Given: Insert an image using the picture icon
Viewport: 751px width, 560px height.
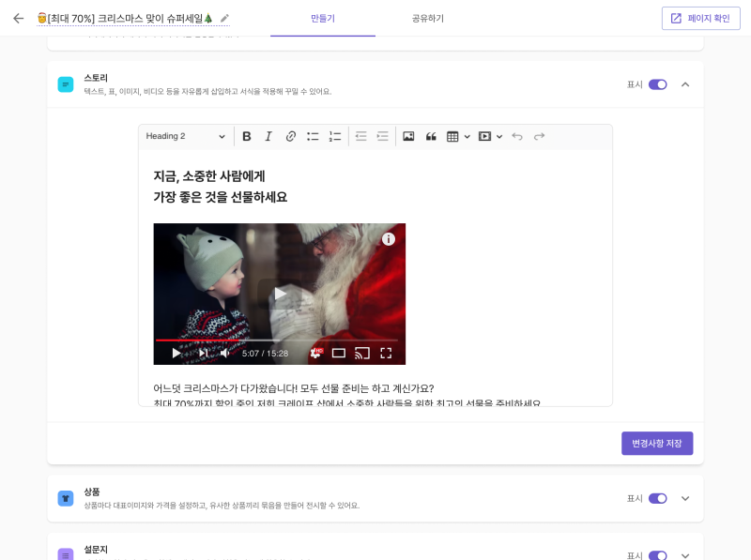Looking at the screenshot, I should click(x=408, y=136).
